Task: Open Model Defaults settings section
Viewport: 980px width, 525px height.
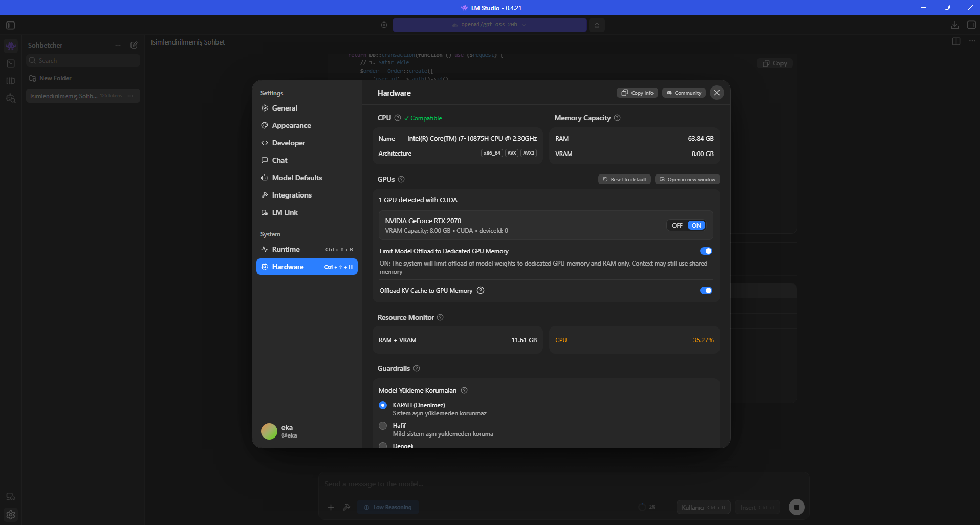Action: [x=307, y=178]
